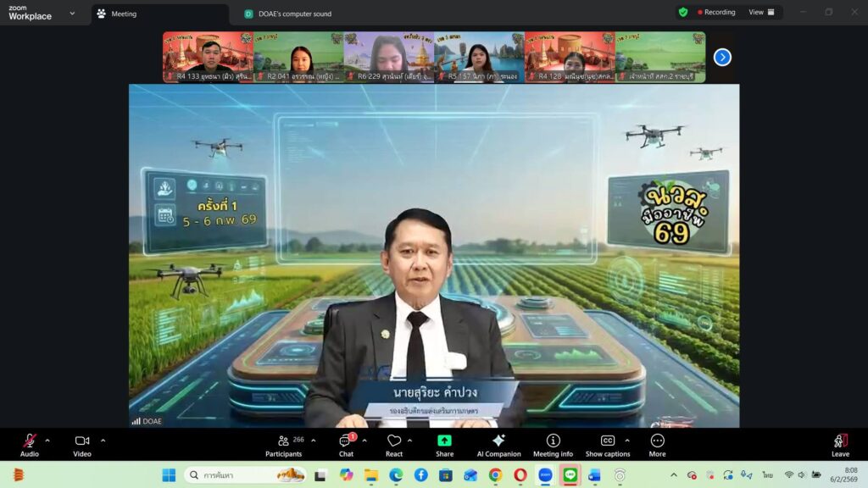Unmute the Audio microphone icon

[30, 441]
